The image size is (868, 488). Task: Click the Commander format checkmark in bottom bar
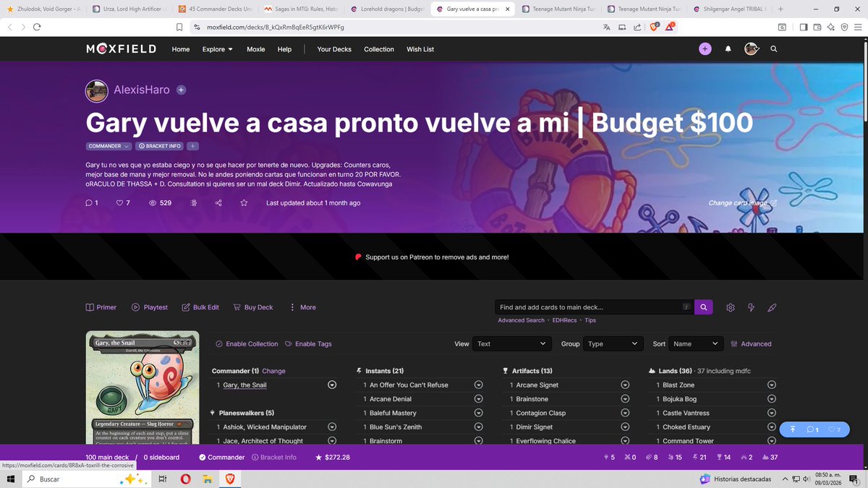point(202,458)
